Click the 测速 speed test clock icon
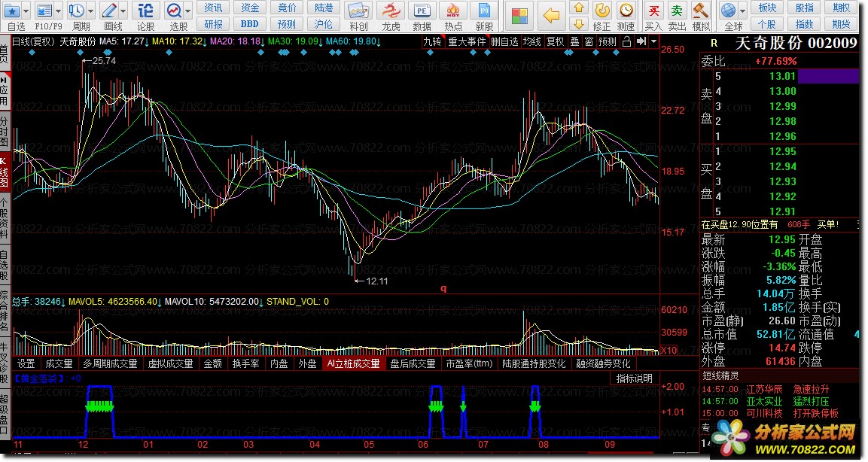Viewport: 868px width, 462px height. click(626, 11)
